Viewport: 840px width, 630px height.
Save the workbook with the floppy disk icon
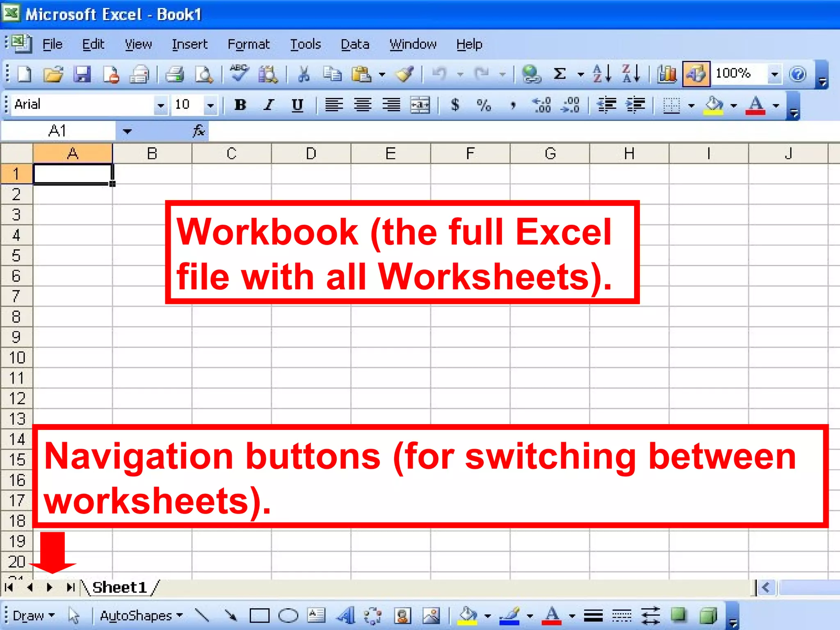click(82, 74)
